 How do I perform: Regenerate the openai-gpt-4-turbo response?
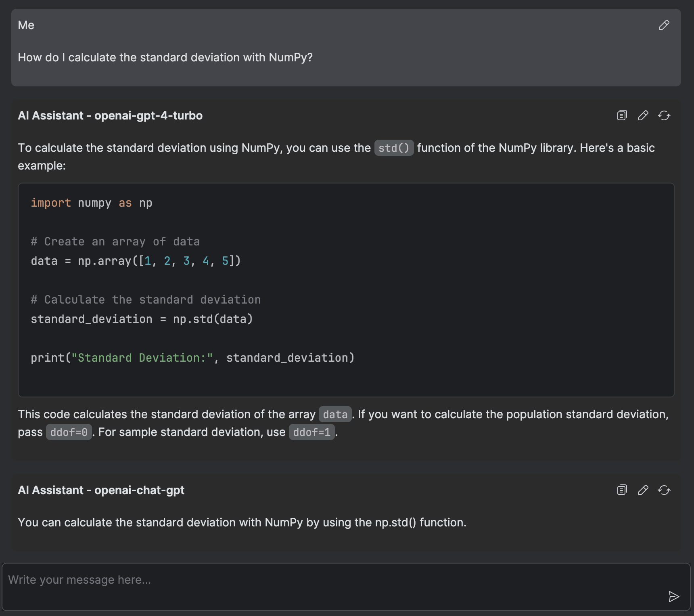point(664,115)
